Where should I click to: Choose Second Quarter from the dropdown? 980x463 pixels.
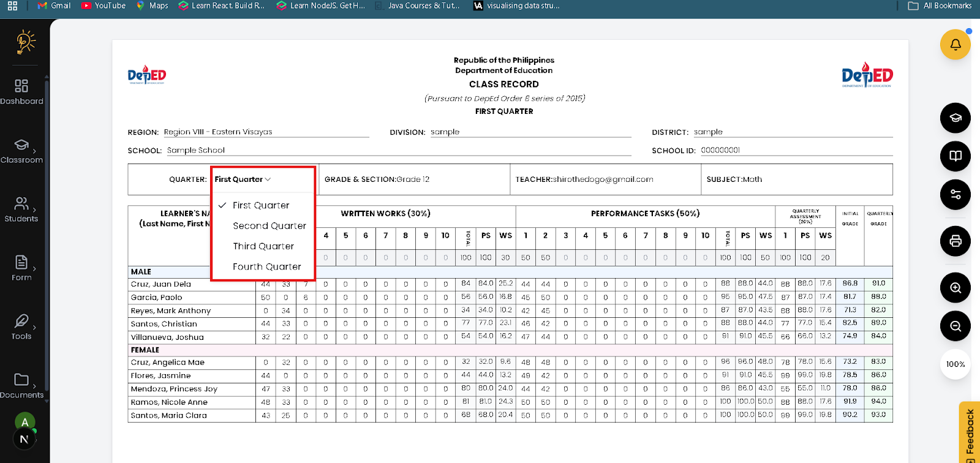pyautogui.click(x=269, y=226)
